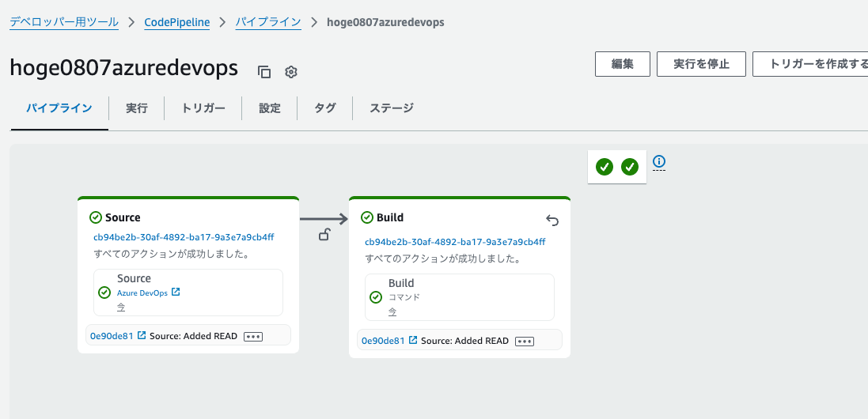Click the first green check status icon
Screen dimensions: 868x419
click(605, 166)
